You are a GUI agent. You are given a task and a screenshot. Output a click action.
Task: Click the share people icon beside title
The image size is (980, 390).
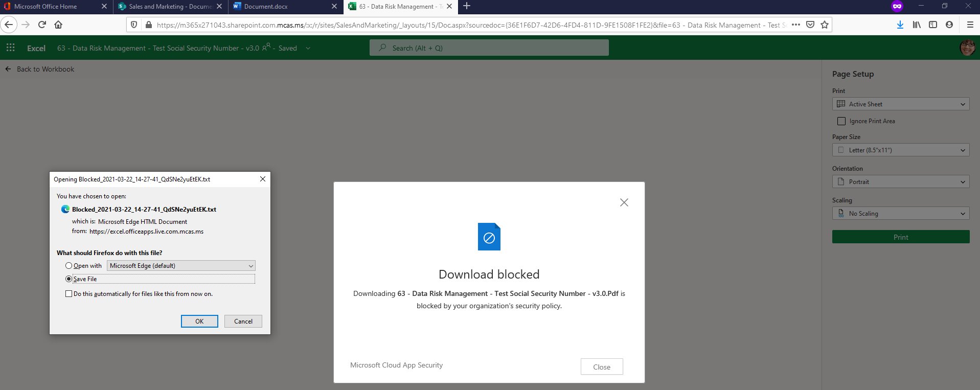266,47
